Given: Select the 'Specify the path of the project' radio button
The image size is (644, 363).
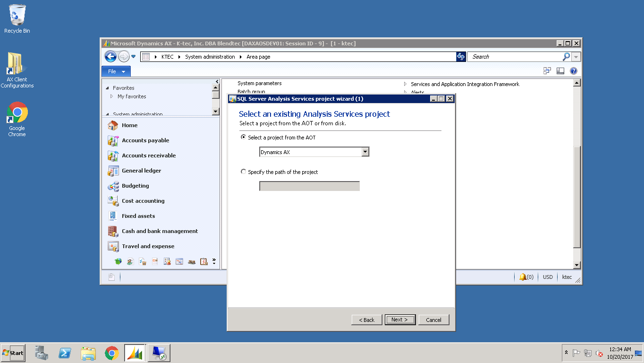Looking at the screenshot, I should click(244, 172).
